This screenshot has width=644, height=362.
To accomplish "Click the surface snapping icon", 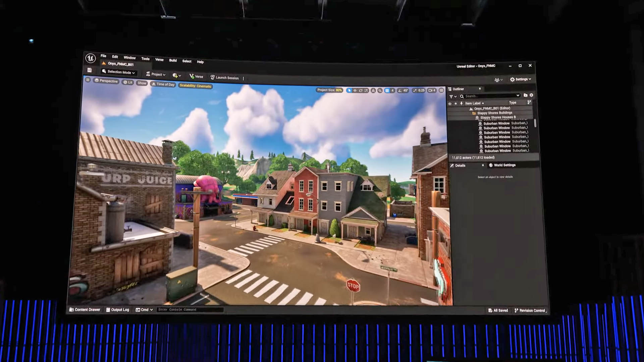I will coord(373,90).
